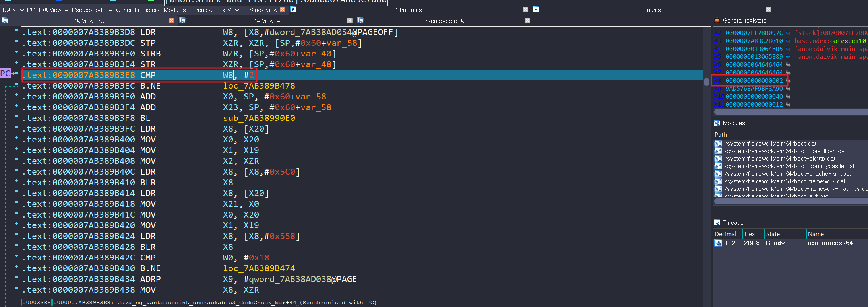The height and width of the screenshot is (307, 868).
Task: Click the app_process64 thread row icon
Action: tap(718, 243)
